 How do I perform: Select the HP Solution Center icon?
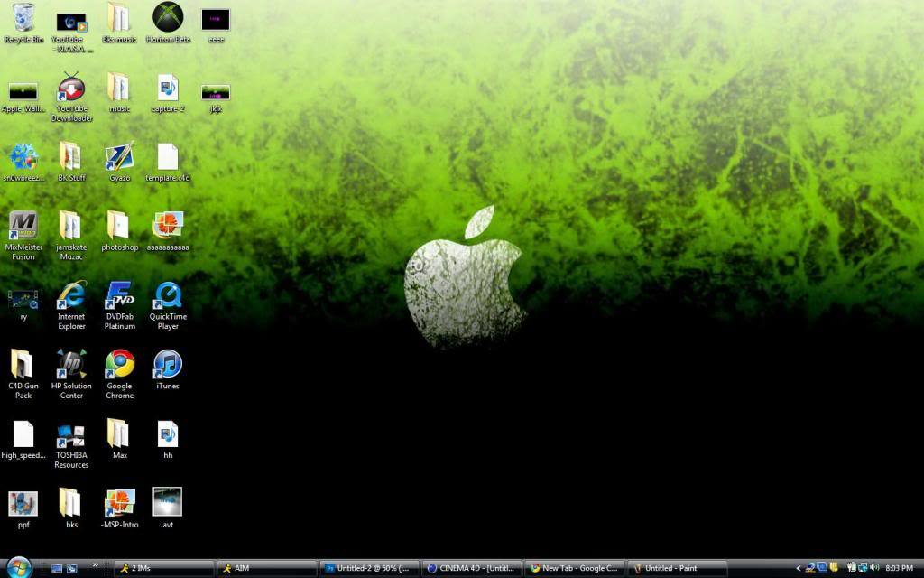pos(71,365)
